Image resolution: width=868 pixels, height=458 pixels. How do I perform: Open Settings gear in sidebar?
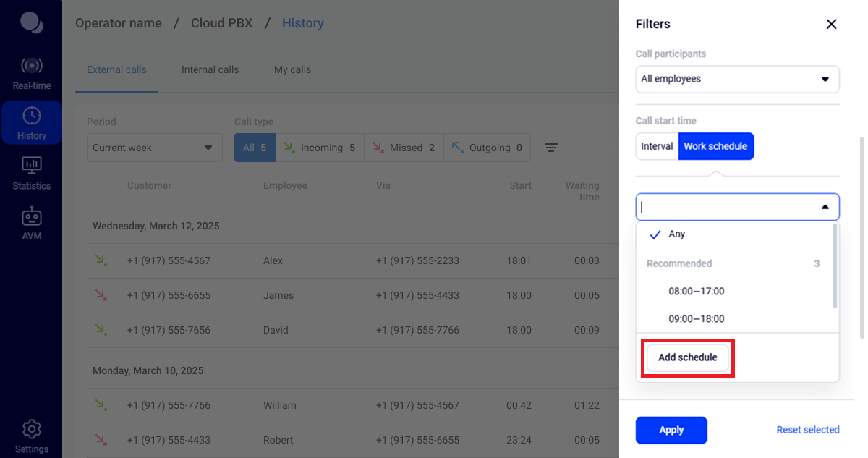31,436
